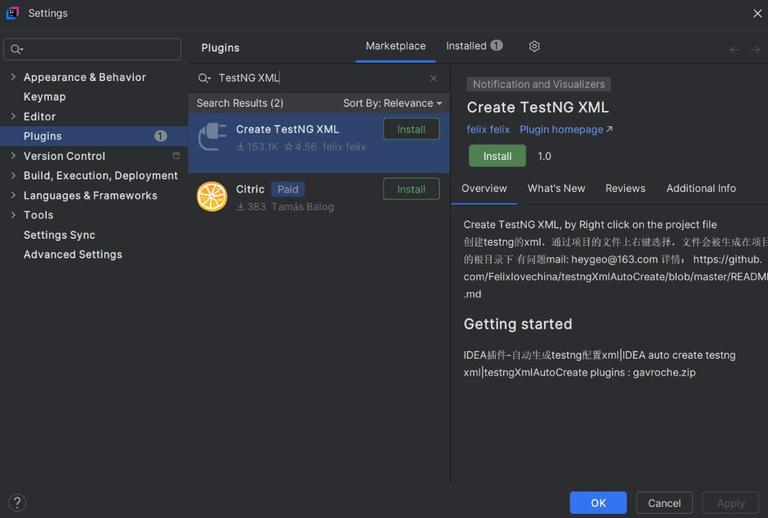Open the What's New tab
Image resolution: width=768 pixels, height=518 pixels.
point(556,188)
